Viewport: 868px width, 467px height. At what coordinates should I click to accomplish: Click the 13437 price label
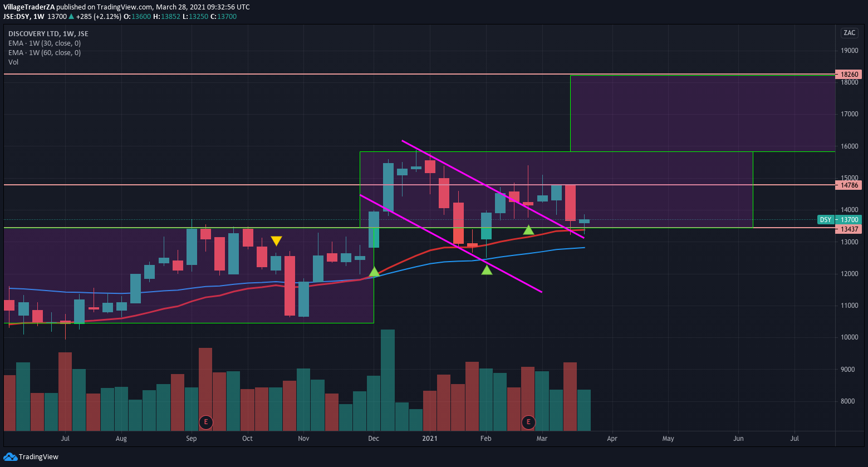tap(849, 229)
